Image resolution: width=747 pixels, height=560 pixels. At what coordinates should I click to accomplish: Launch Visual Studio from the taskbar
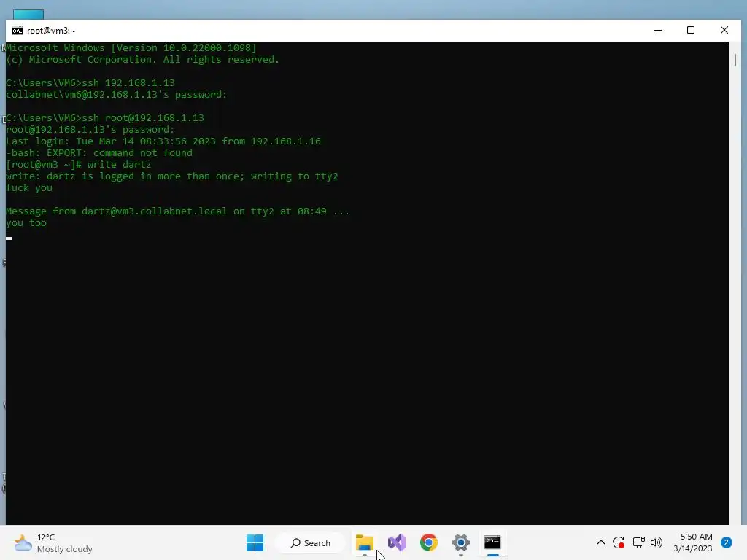pos(396,542)
